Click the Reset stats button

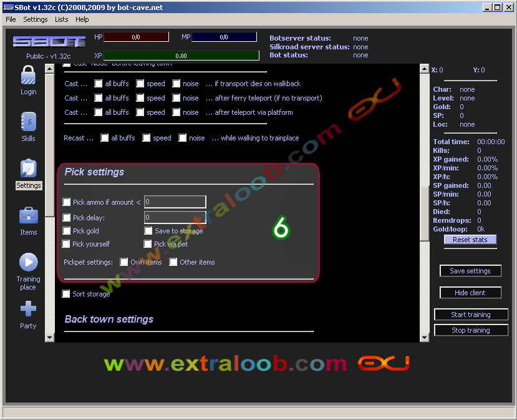470,240
